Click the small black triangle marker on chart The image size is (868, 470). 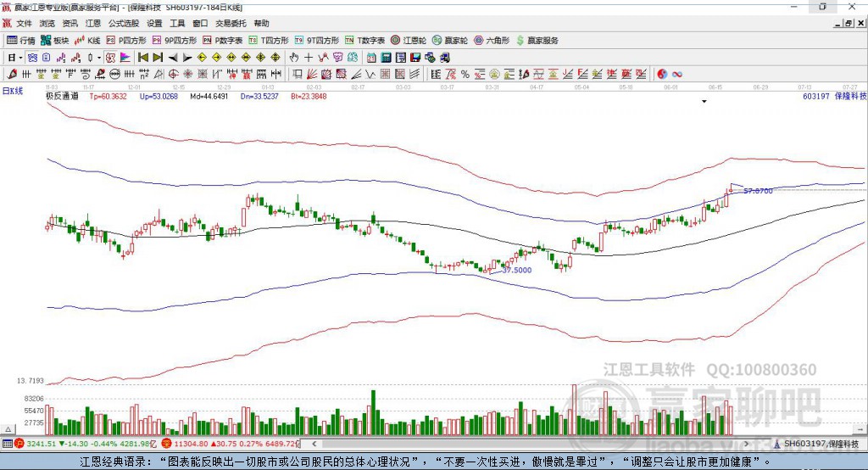704,102
